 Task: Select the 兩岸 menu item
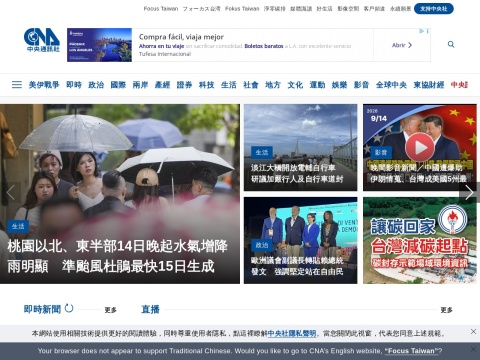pyautogui.click(x=140, y=85)
